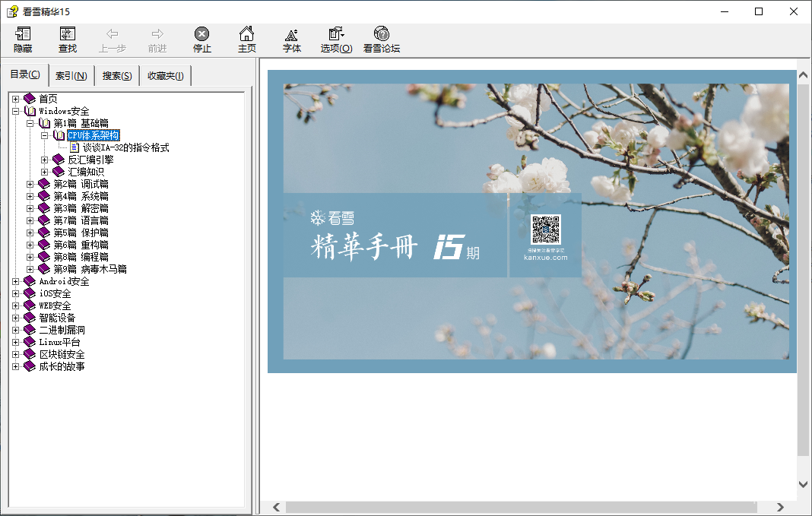Click the open book icon beside 第1篇 基础篇
The height and width of the screenshot is (516, 812).
pyautogui.click(x=45, y=123)
